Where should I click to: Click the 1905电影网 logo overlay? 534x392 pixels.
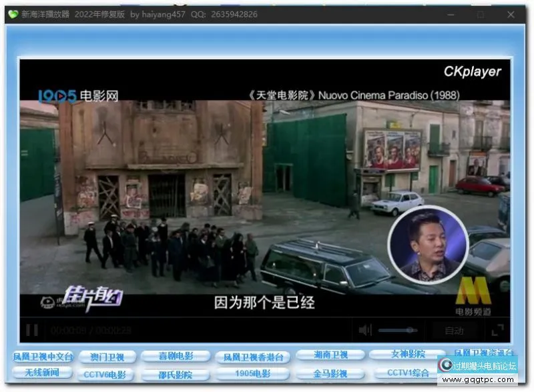click(x=77, y=96)
